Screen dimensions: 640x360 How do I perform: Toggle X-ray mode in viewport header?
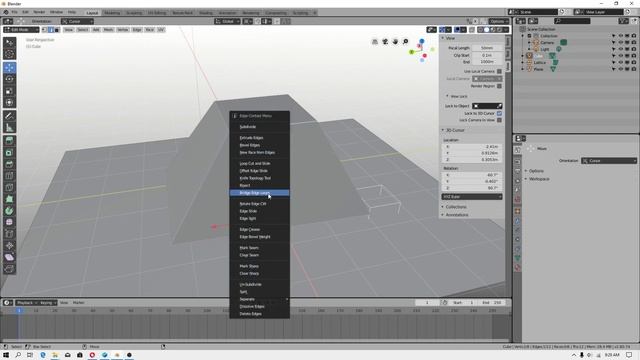pyautogui.click(x=472, y=29)
